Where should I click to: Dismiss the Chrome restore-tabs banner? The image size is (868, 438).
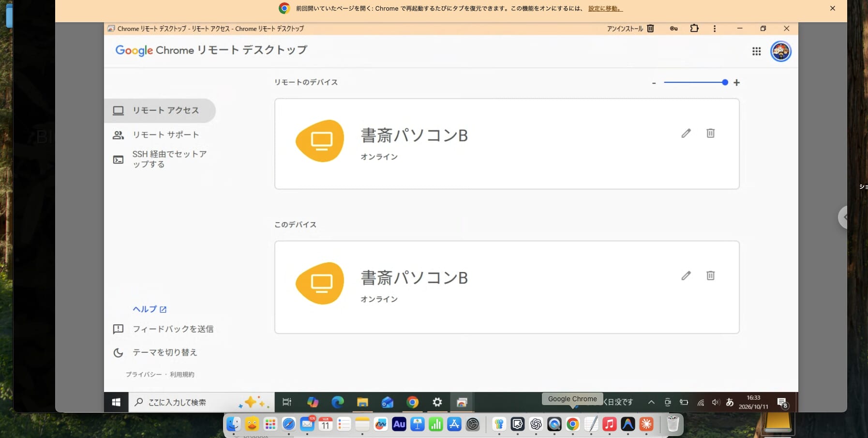[x=833, y=8]
